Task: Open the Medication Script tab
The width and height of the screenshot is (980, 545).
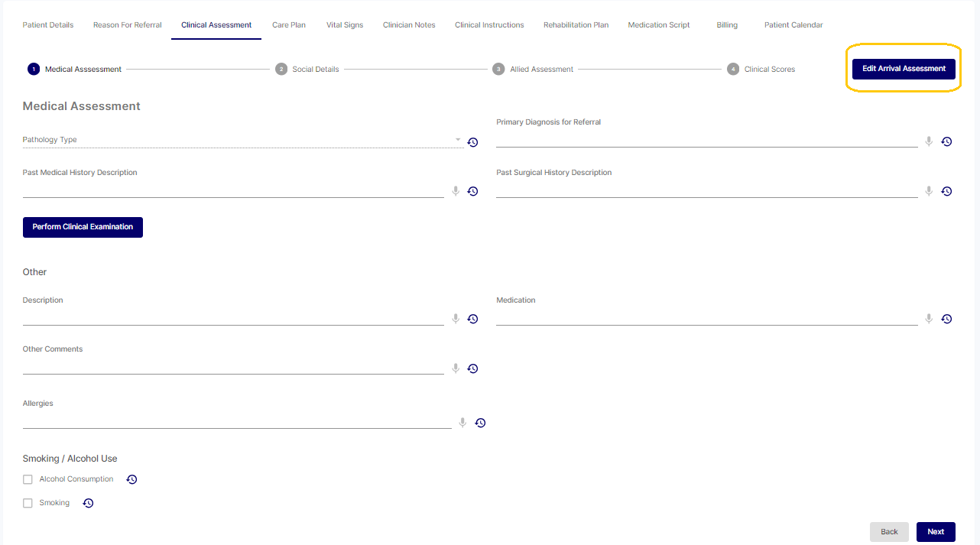Action: (658, 25)
